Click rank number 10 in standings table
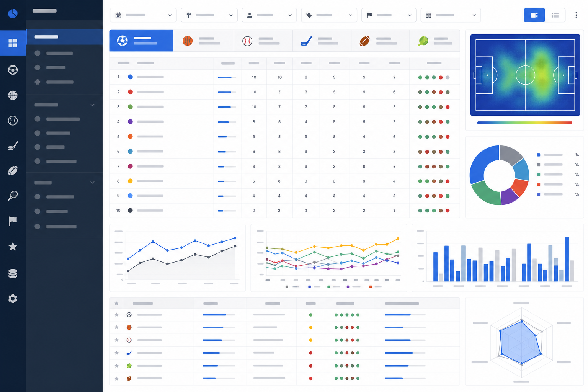This screenshot has height=392, width=588. point(118,211)
